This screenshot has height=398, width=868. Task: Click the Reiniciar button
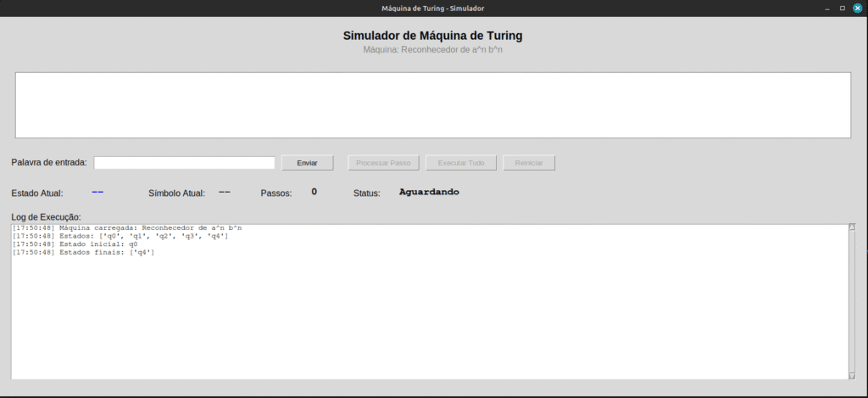click(x=529, y=163)
